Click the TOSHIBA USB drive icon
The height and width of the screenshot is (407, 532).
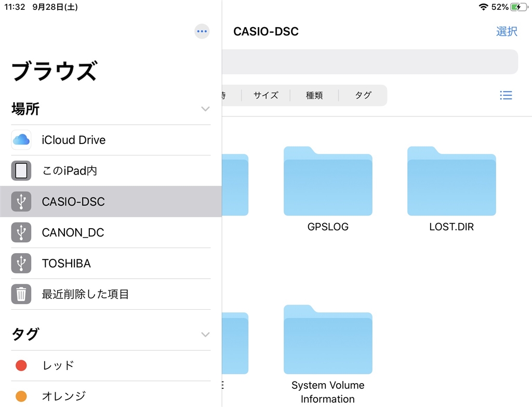[x=21, y=263]
